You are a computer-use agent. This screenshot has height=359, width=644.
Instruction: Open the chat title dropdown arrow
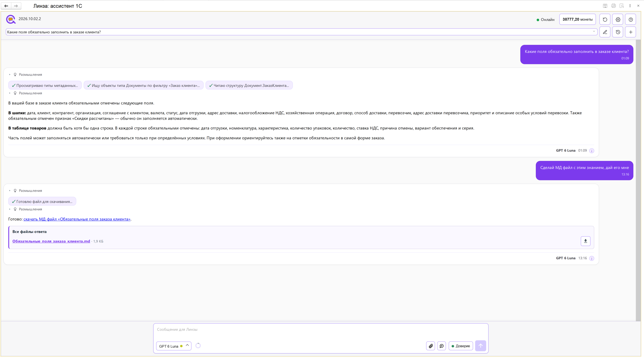[594, 32]
